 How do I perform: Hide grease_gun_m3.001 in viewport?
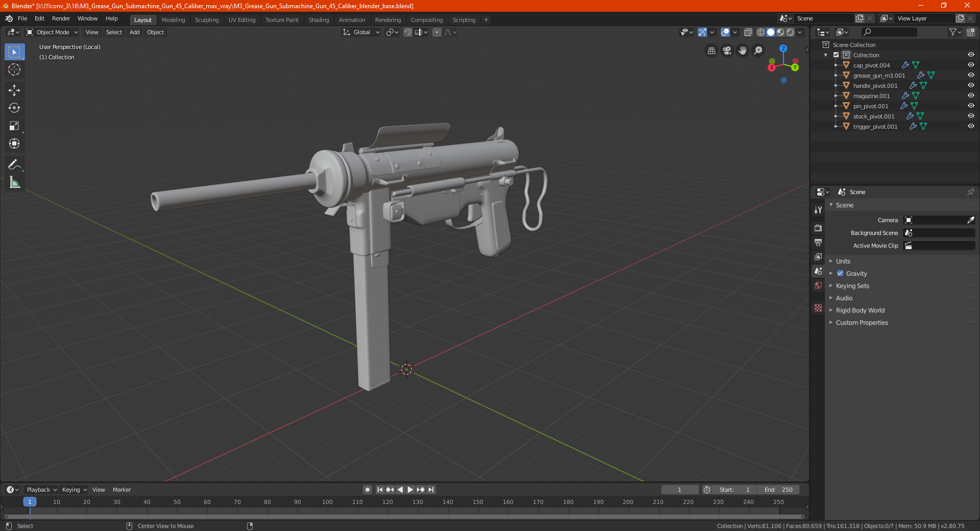coord(971,75)
